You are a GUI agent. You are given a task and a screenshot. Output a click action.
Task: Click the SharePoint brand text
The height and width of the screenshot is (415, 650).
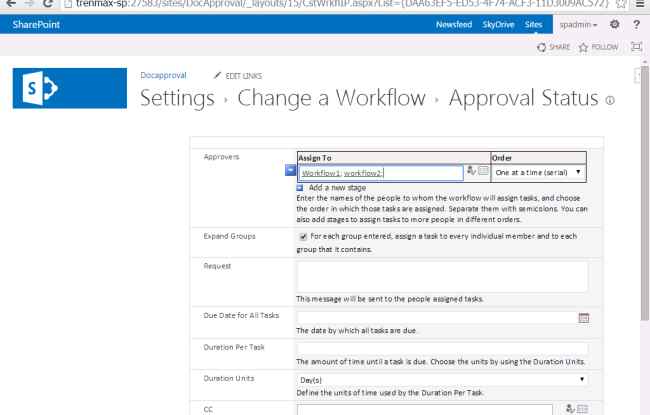(x=36, y=24)
